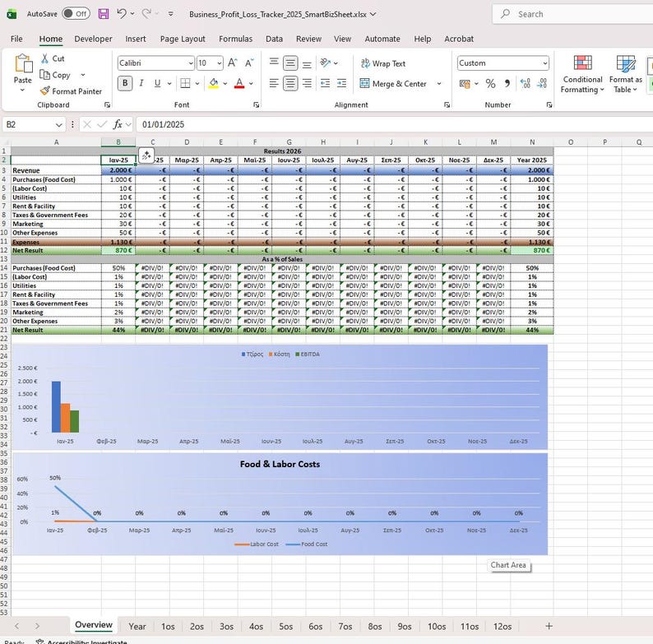The height and width of the screenshot is (644, 653).
Task: Open the Font dialog launcher
Action: (x=256, y=105)
